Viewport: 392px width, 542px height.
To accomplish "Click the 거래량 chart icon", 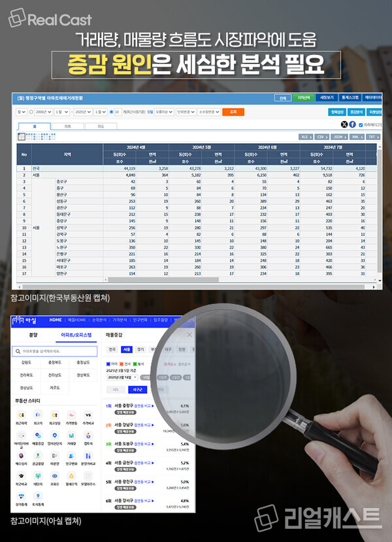I will point(71,437).
